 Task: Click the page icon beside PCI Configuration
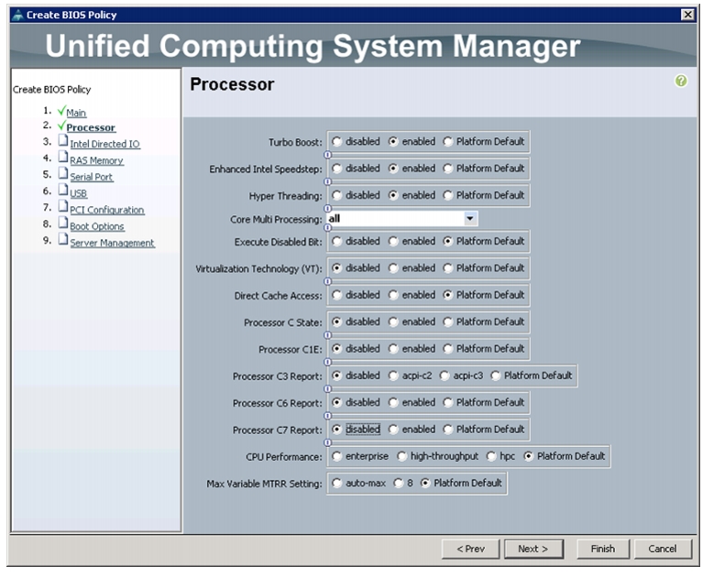click(63, 207)
